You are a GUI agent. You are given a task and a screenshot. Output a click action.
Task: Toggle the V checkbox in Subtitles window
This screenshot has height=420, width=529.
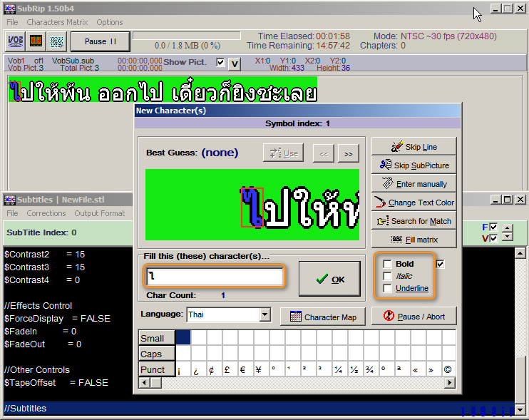point(493,238)
